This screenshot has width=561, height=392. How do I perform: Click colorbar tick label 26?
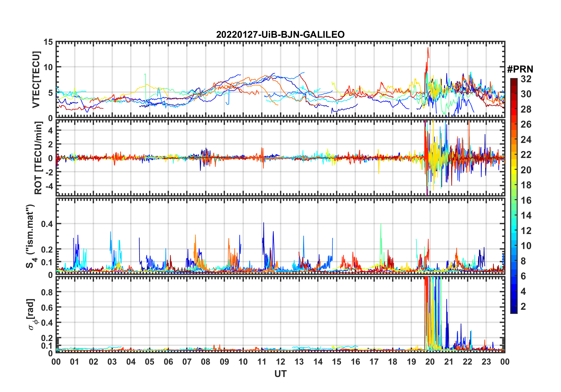526,124
